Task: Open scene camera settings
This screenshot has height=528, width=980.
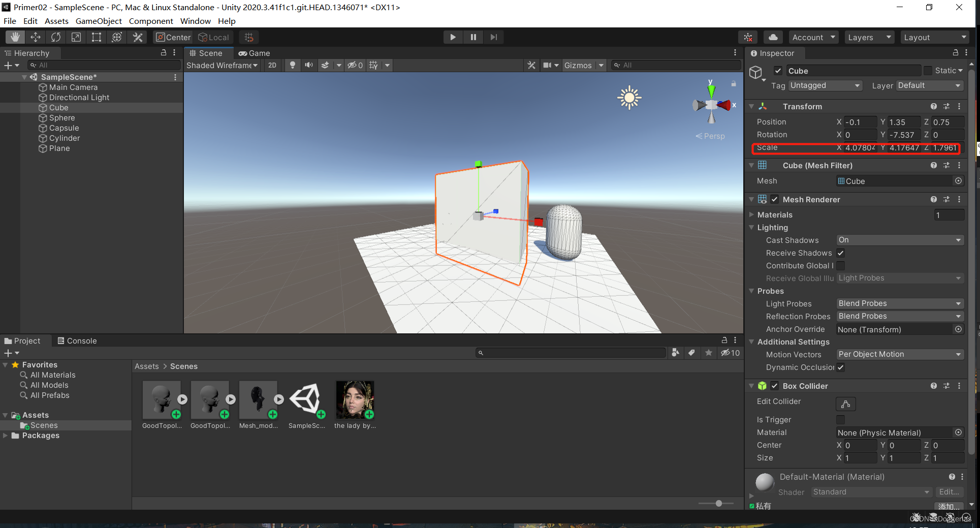Action: point(550,65)
